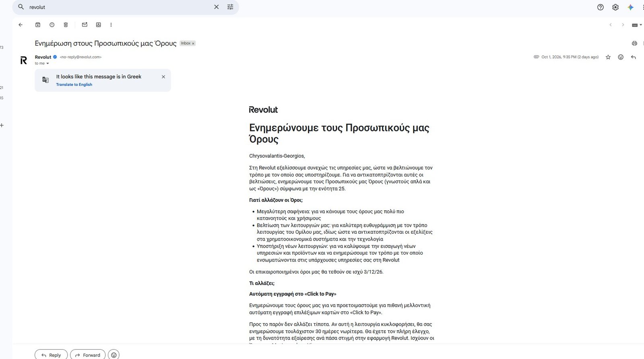
Task: Click the "Τι αλλάζει;" heading text
Action: click(262, 283)
